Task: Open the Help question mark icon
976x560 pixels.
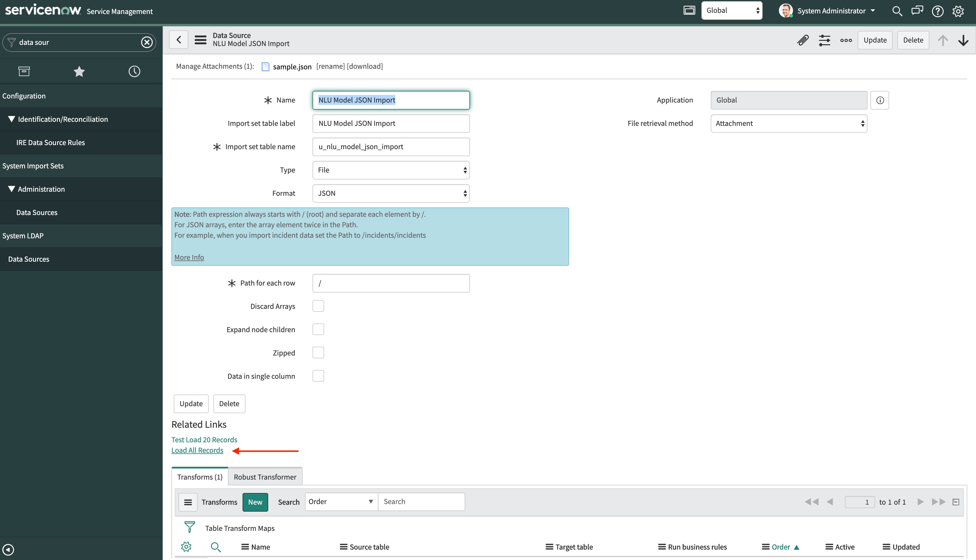Action: tap(938, 11)
